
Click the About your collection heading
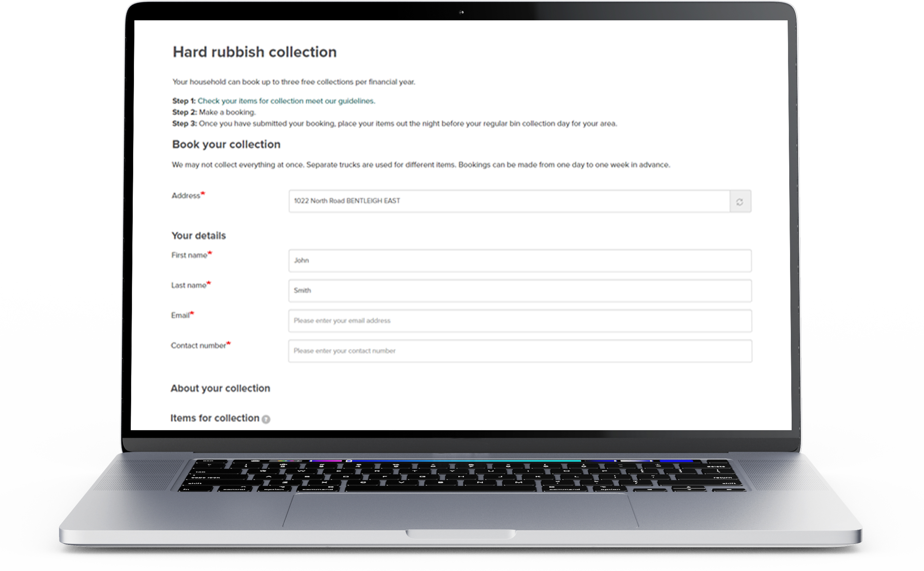pos(220,388)
